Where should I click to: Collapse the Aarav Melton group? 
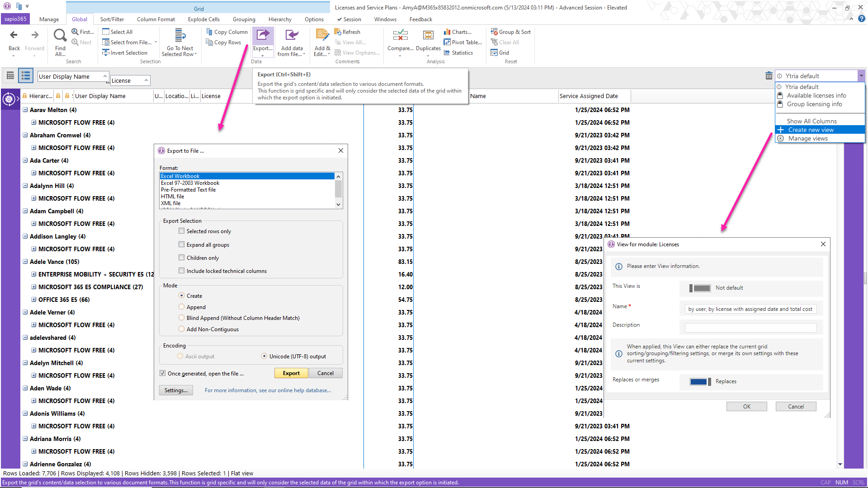(25, 110)
